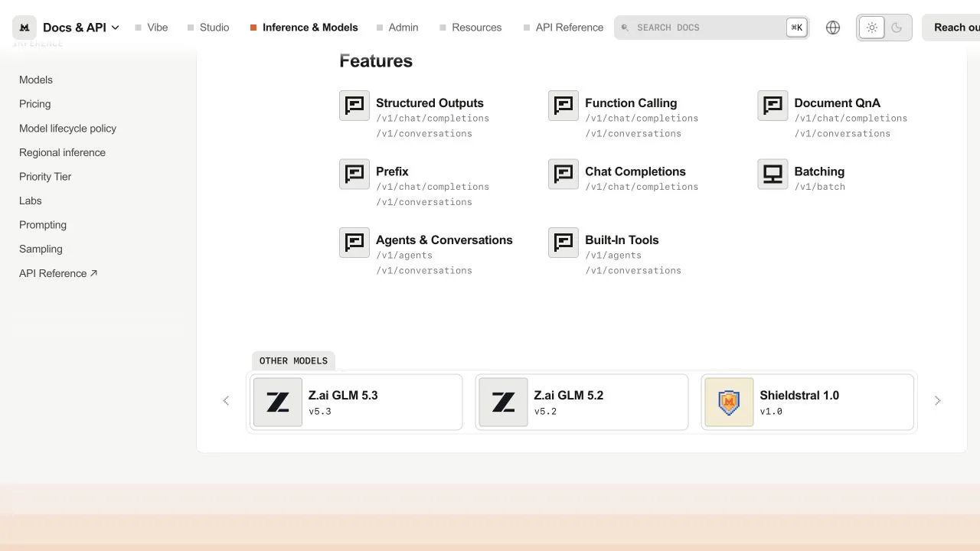
Task: Go to the Resources tab
Action: coord(471,28)
